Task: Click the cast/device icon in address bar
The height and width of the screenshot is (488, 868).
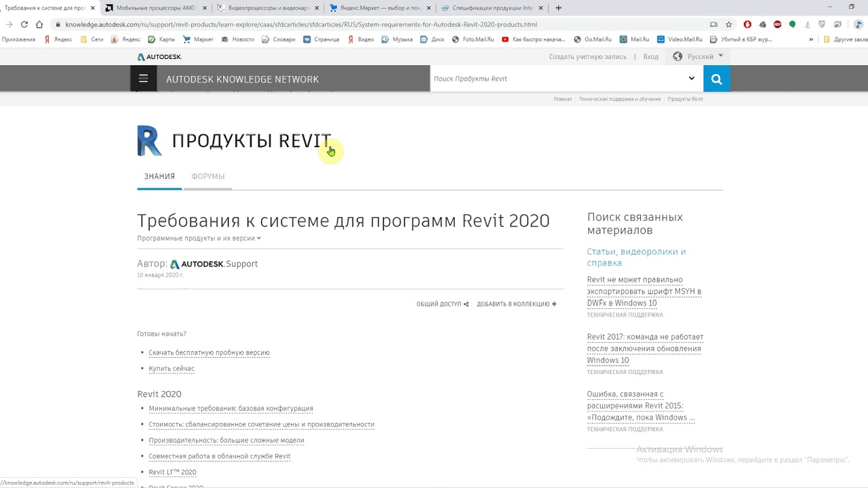Action: pos(713,24)
